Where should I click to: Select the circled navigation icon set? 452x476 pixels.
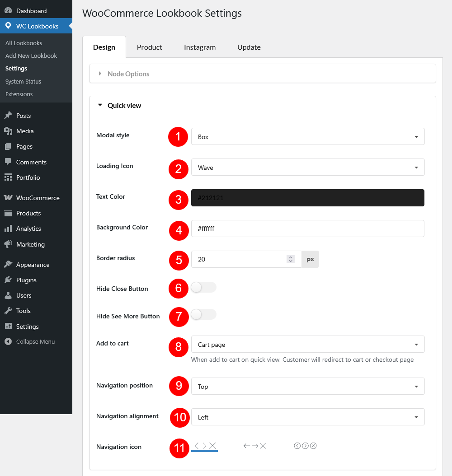[305, 446]
